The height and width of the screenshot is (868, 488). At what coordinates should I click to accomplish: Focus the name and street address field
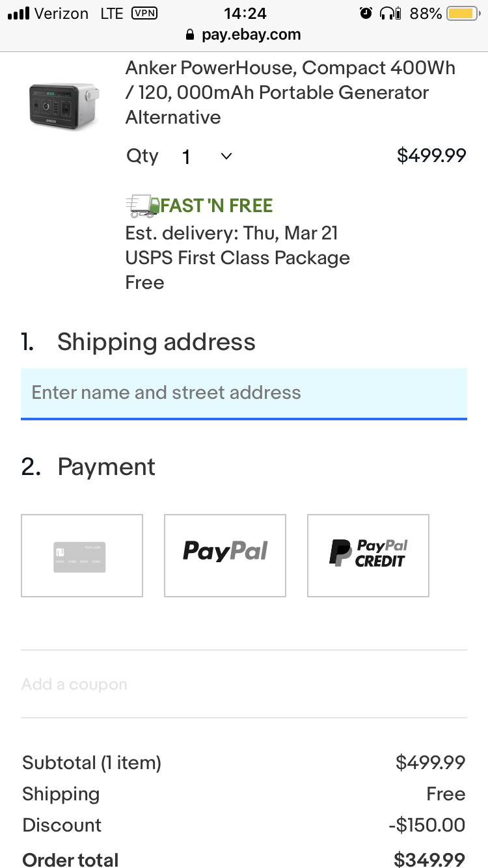[x=244, y=394]
